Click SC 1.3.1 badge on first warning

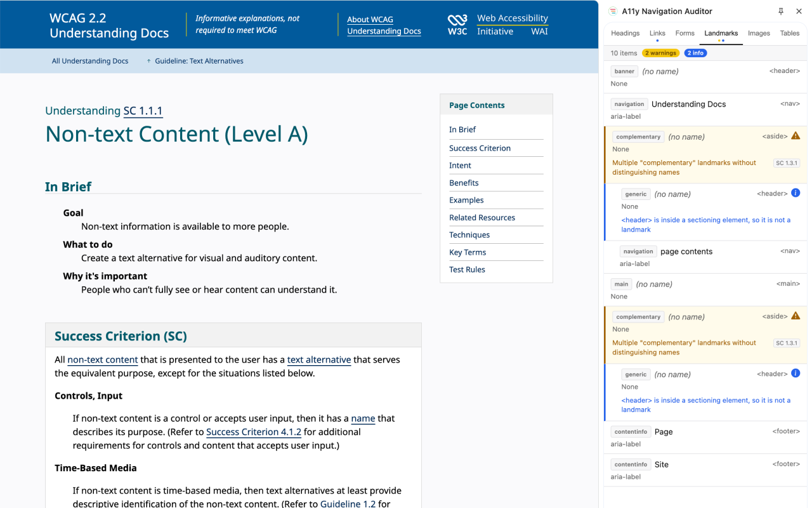click(x=786, y=163)
